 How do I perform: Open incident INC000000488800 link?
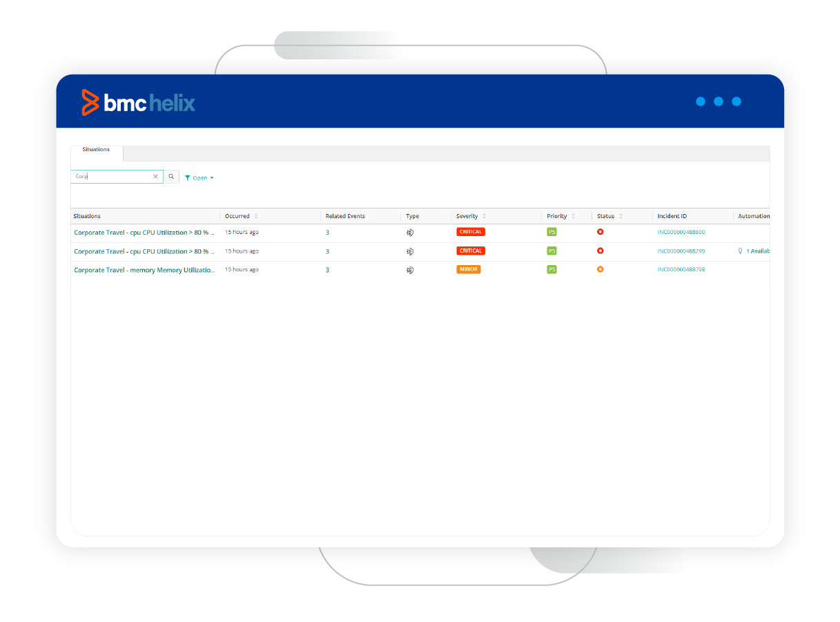point(681,233)
